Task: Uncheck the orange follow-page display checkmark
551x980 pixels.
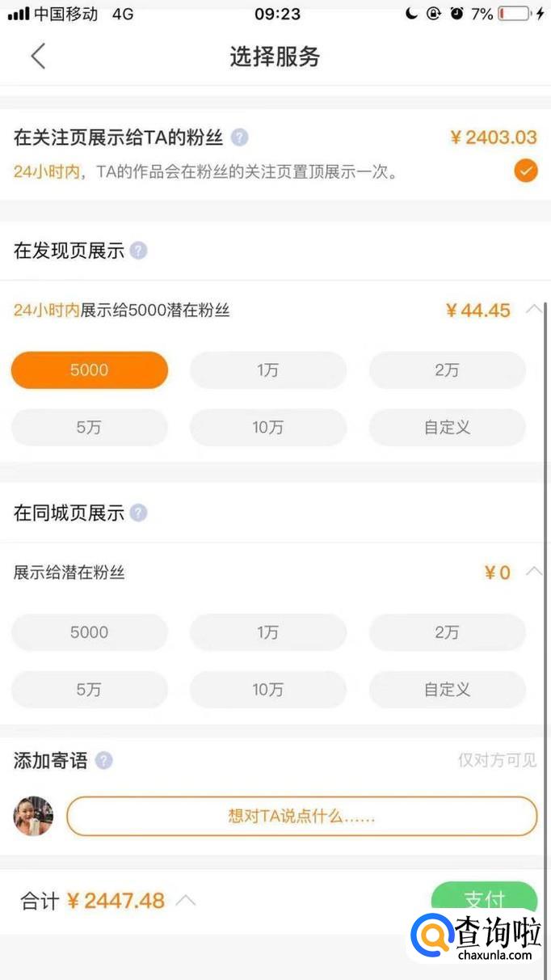Action: click(x=525, y=171)
